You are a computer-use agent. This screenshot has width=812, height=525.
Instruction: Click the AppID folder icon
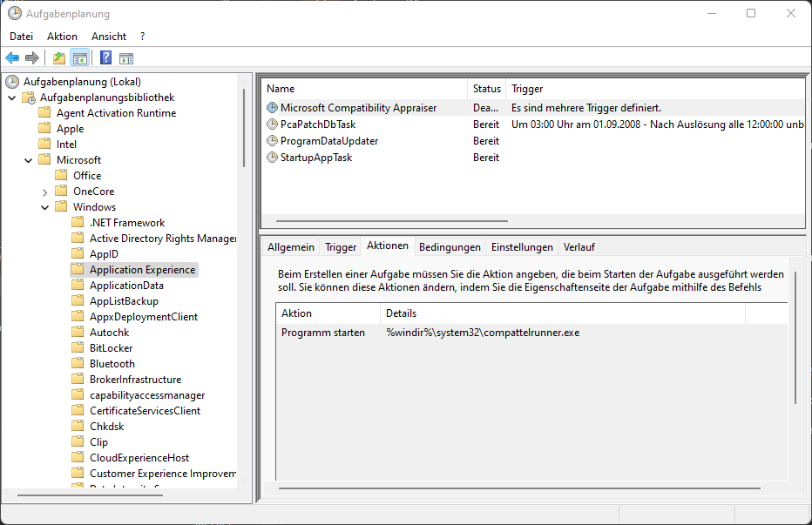78,253
